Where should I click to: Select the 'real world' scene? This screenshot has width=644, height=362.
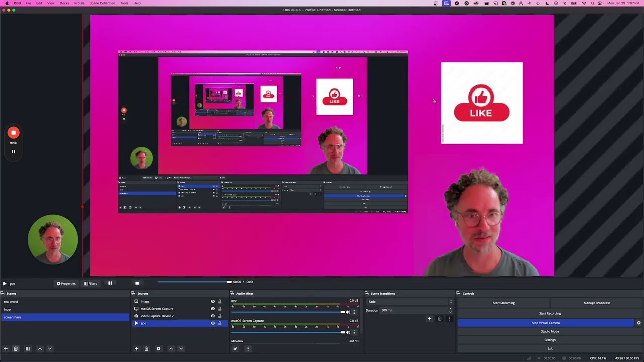click(64, 302)
